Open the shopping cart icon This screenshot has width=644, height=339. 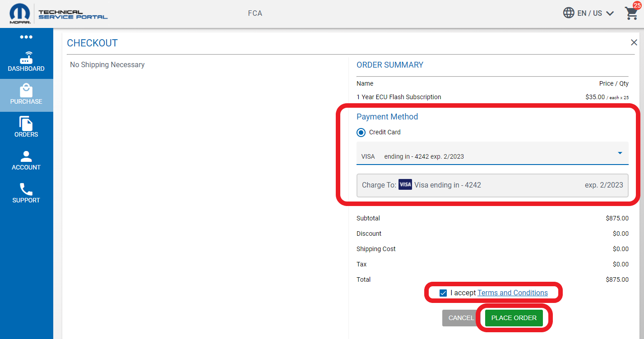tap(632, 14)
